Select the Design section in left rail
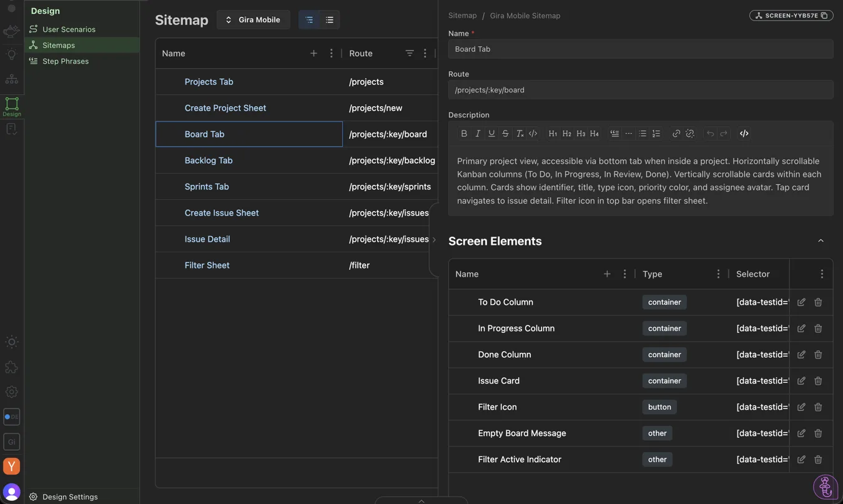 pos(12,106)
